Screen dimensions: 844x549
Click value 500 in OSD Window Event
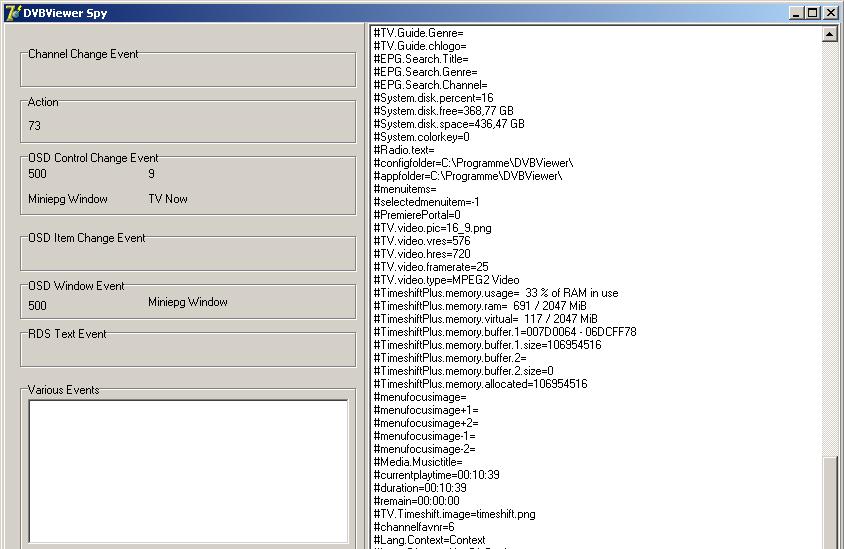pyautogui.click(x=37, y=306)
